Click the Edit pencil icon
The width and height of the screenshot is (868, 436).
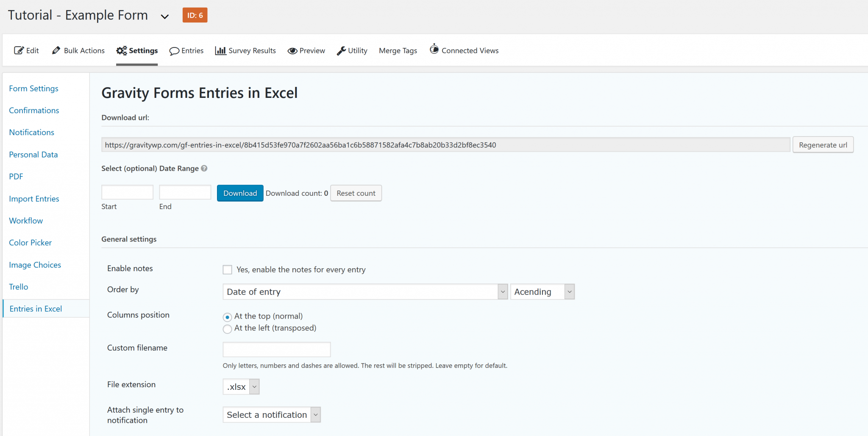19,50
